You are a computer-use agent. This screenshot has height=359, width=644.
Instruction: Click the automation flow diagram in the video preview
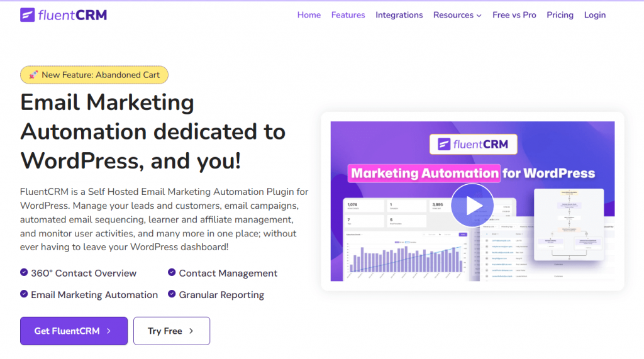tap(569, 224)
